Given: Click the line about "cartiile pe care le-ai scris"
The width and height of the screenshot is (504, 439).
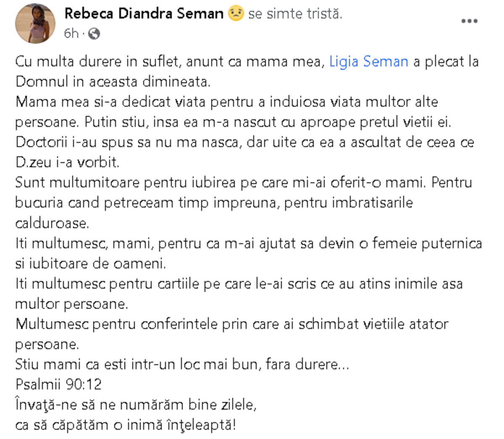Looking at the screenshot, I should [x=239, y=284].
